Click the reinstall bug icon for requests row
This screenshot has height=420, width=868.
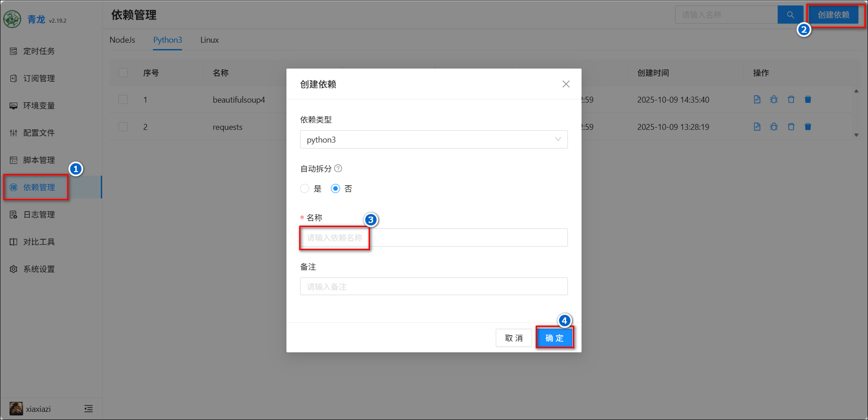click(x=774, y=127)
